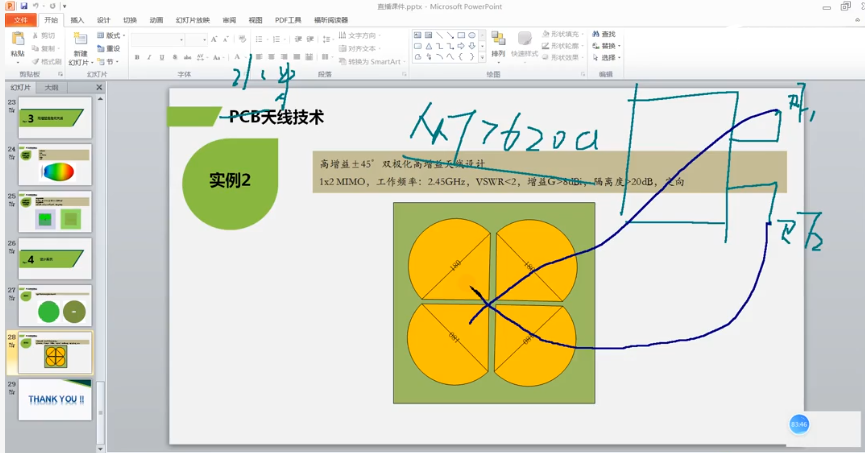Toggle Center text alignment
The height and width of the screenshot is (453, 865).
pyautogui.click(x=271, y=57)
